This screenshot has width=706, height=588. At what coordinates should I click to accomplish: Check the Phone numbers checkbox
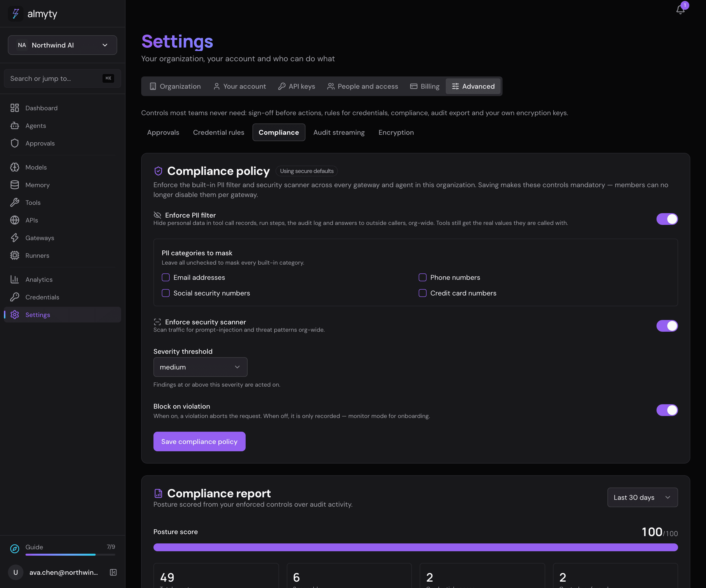click(423, 278)
